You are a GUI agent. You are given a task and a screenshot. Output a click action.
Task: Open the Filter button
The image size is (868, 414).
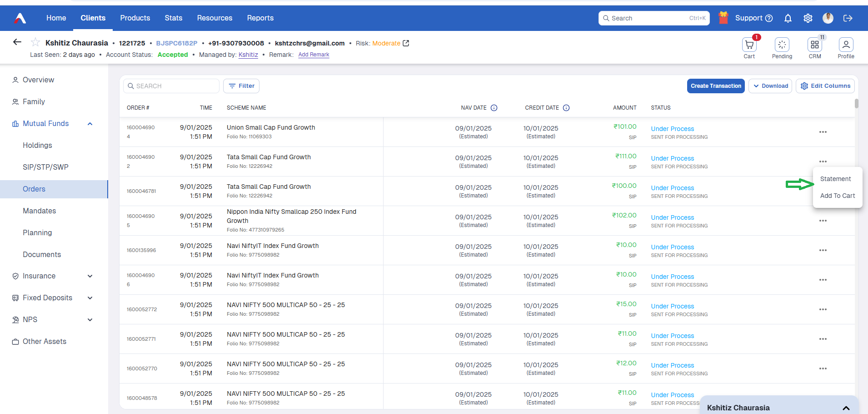click(x=241, y=86)
